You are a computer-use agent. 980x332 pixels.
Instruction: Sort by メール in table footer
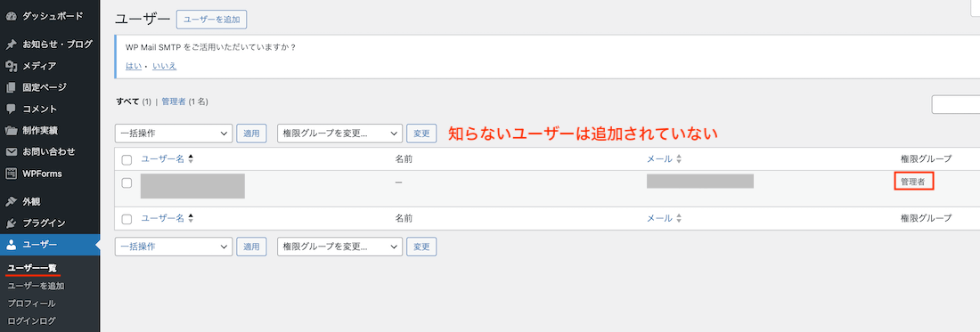click(x=659, y=218)
